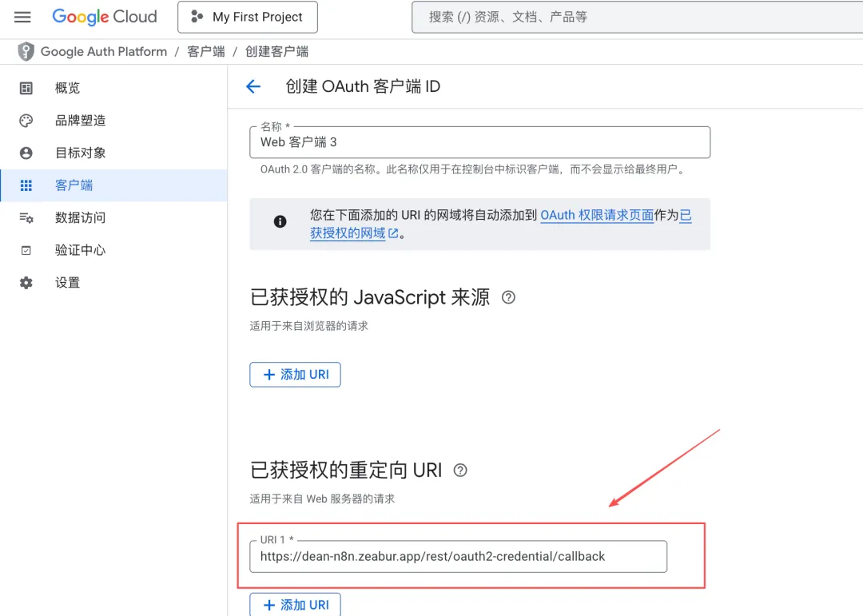Click the 创建 OAuth 客户端 ID heading
Screen dimensions: 863x616
coord(363,86)
